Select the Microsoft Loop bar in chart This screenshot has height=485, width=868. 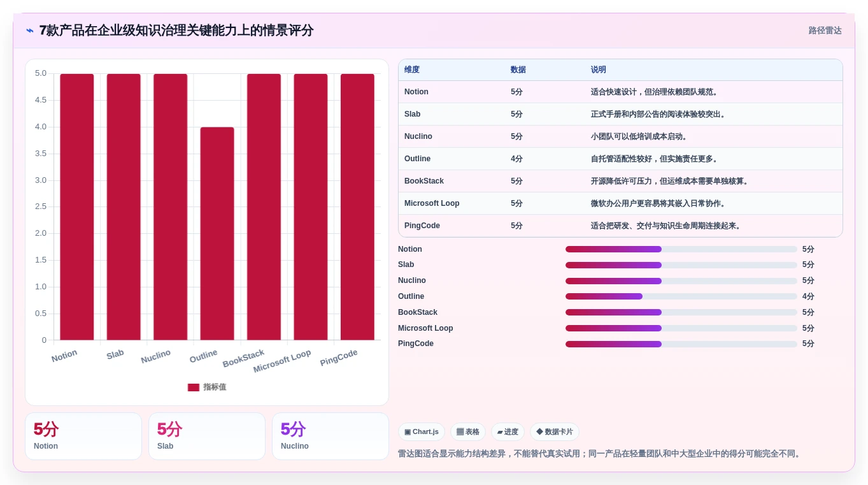[311, 207]
